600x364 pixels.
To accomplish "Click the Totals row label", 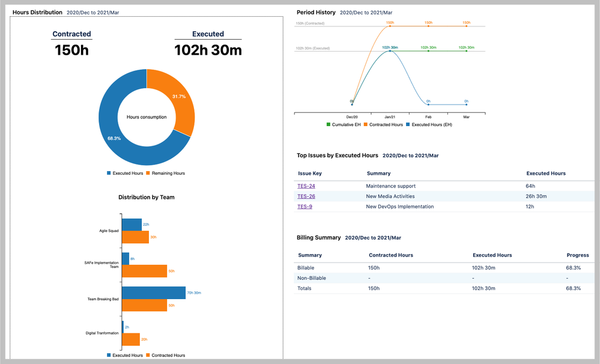I will (x=305, y=288).
